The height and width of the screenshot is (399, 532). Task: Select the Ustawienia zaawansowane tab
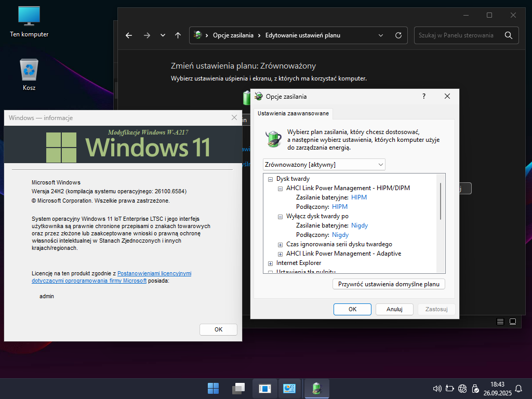click(x=293, y=113)
